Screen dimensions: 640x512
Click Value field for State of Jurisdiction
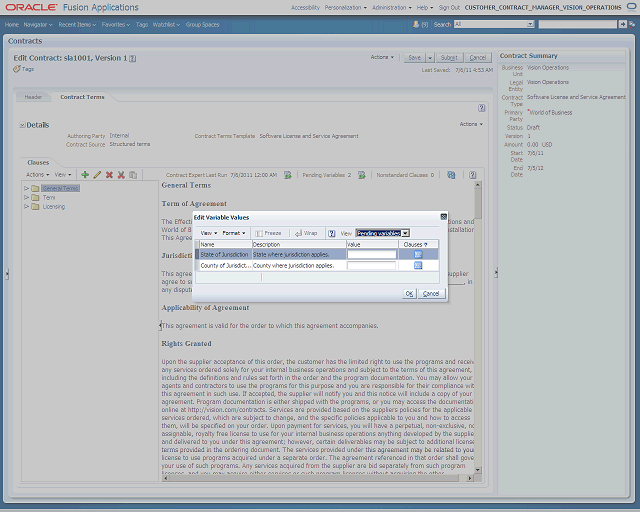pyautogui.click(x=372, y=254)
